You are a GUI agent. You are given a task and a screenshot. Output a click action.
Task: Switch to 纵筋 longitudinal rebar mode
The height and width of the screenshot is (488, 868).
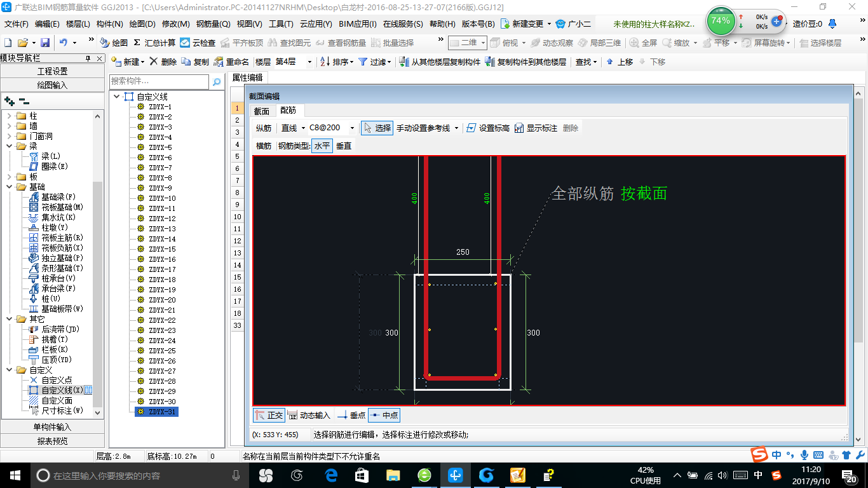tap(264, 128)
